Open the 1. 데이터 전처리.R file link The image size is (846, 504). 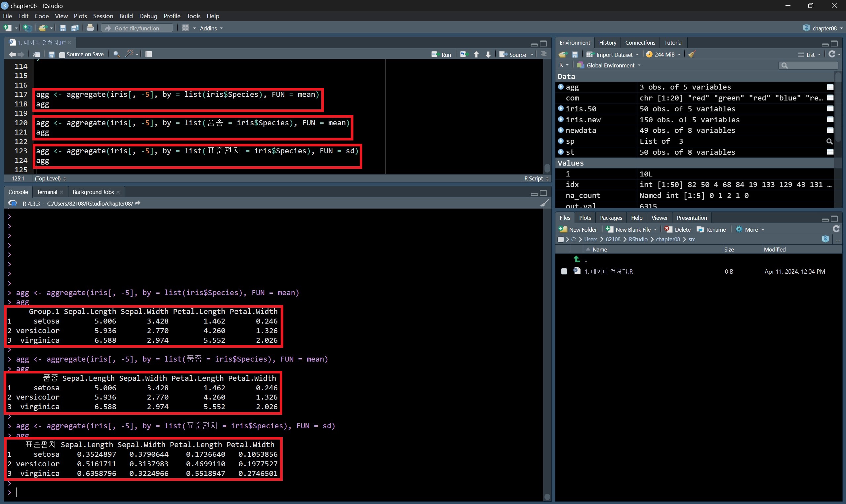(609, 271)
